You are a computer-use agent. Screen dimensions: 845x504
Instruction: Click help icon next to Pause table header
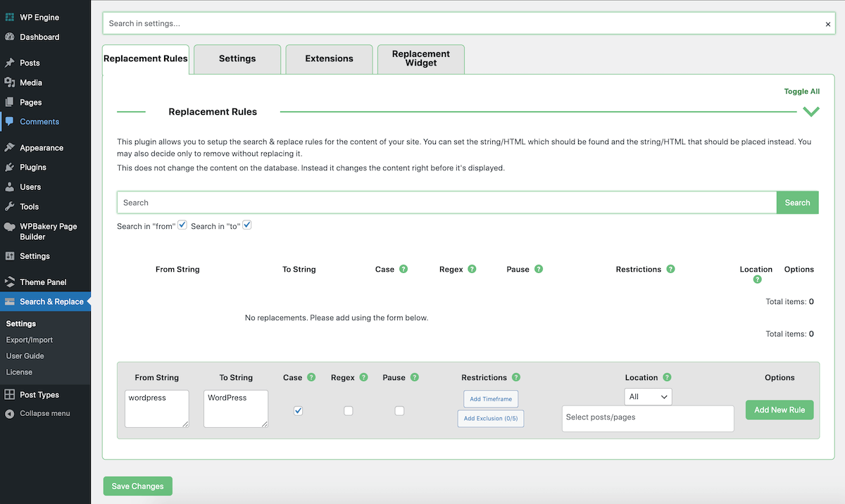pyautogui.click(x=539, y=269)
